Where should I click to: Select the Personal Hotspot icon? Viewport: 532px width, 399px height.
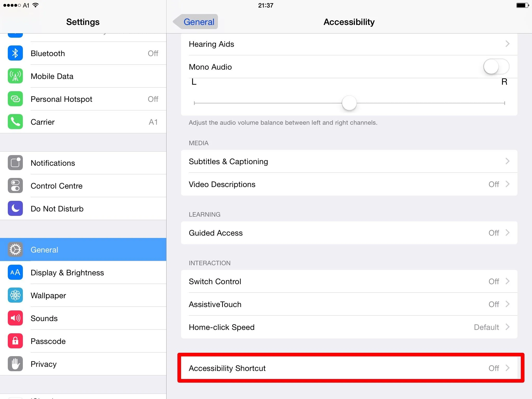(x=15, y=99)
